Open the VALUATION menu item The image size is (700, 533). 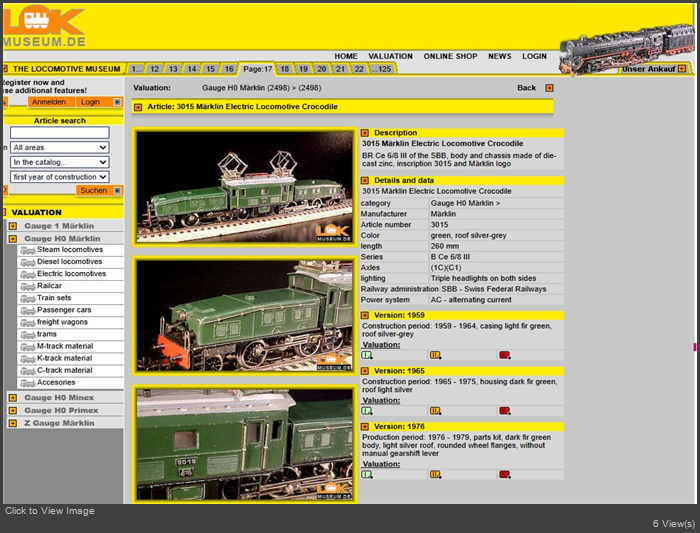pyautogui.click(x=390, y=56)
